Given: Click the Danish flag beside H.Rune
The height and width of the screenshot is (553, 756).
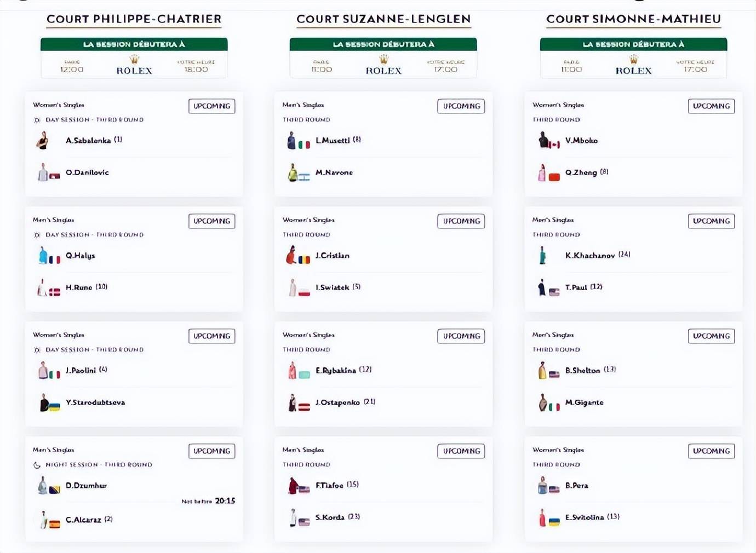Looking at the screenshot, I should [55, 292].
